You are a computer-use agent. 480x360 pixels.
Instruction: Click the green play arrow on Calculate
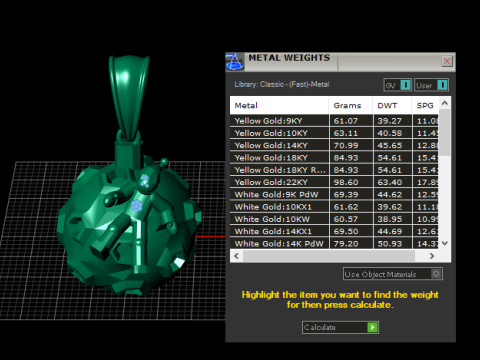point(372,327)
